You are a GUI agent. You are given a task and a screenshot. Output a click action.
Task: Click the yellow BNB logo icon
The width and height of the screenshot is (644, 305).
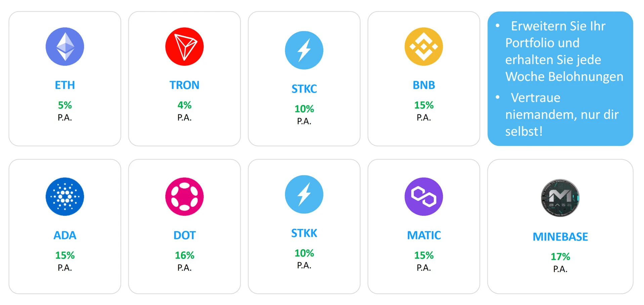tap(424, 46)
